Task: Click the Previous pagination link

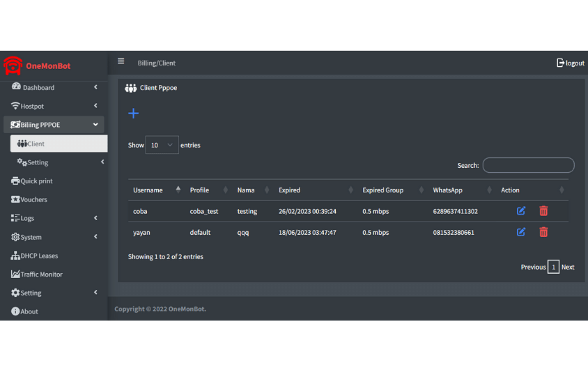Action: [533, 267]
